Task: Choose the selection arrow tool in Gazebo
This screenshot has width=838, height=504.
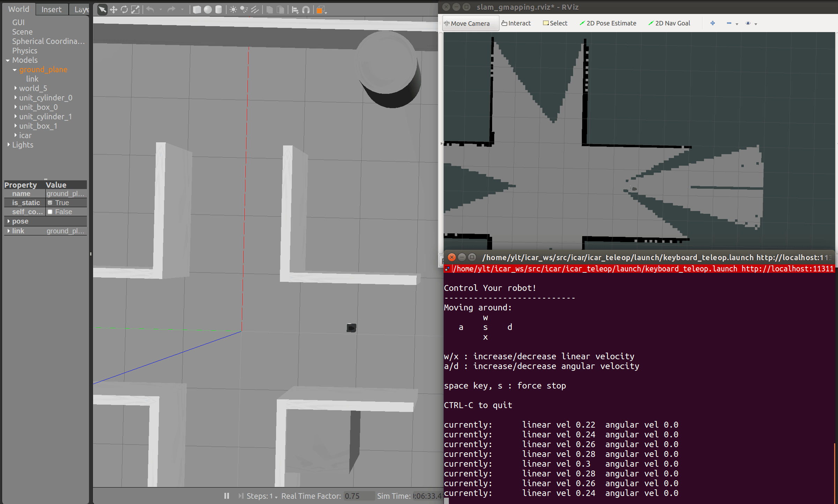Action: (102, 9)
